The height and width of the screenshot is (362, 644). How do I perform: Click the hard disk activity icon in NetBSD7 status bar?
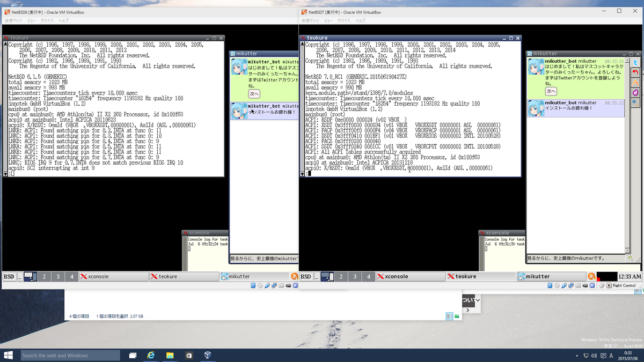(x=550, y=286)
